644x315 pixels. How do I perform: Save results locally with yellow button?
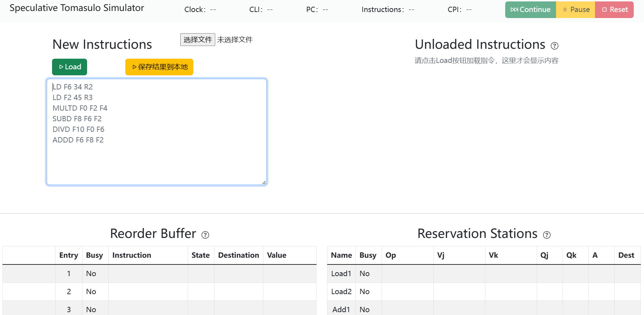tap(159, 67)
